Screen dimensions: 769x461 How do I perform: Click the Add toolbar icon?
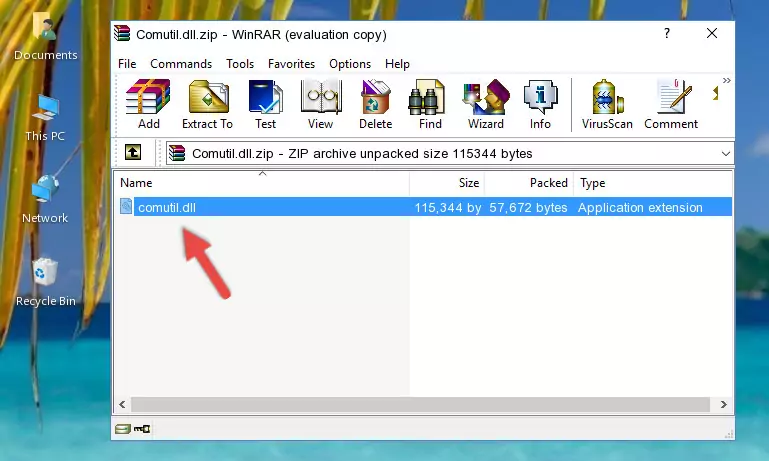point(148,104)
